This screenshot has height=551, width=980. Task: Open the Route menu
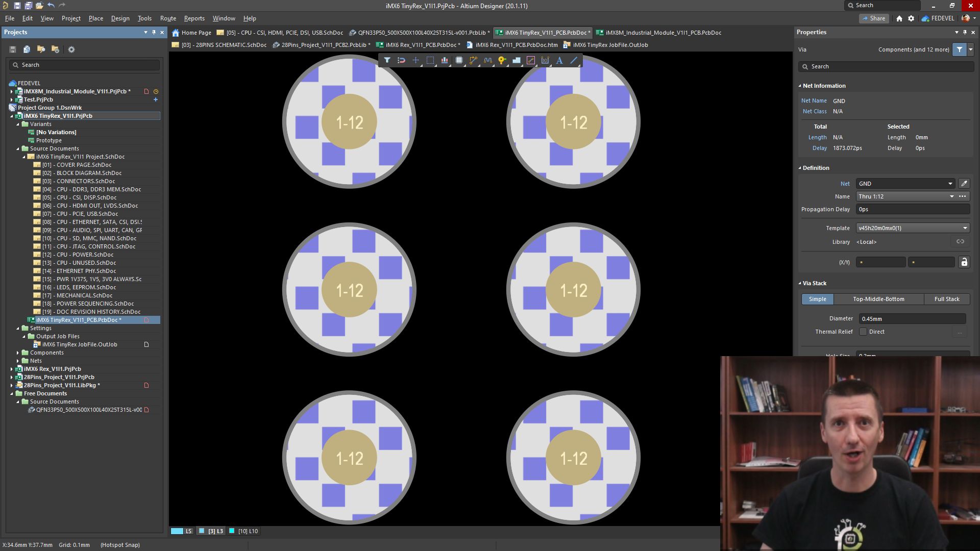click(168, 18)
